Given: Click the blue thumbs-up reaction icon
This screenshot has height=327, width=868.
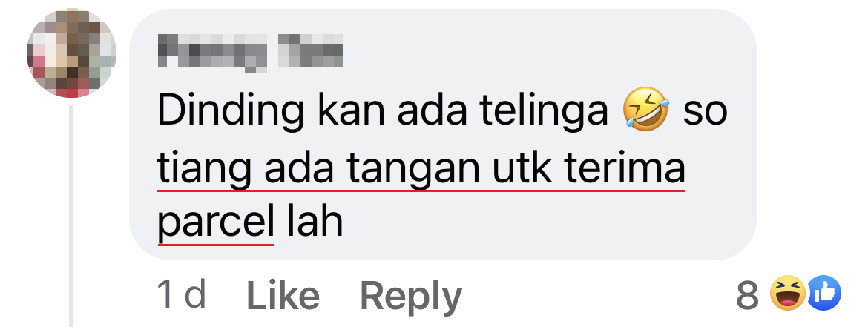Looking at the screenshot, I should click(x=824, y=293).
